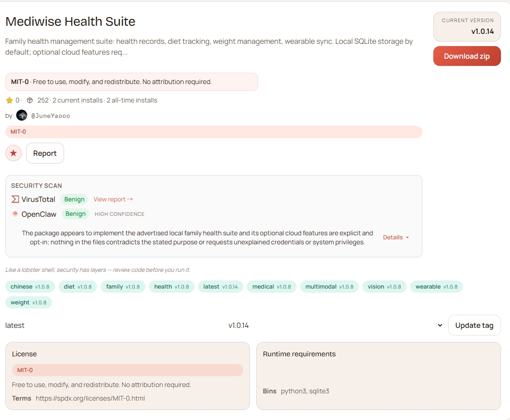
Task: Select the latest v1.0.14 tag
Action: click(x=220, y=286)
